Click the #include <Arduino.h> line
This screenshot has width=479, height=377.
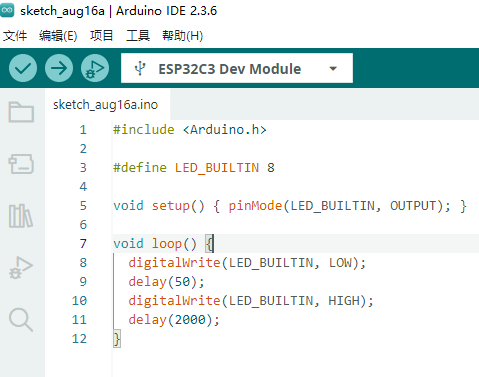click(190, 130)
